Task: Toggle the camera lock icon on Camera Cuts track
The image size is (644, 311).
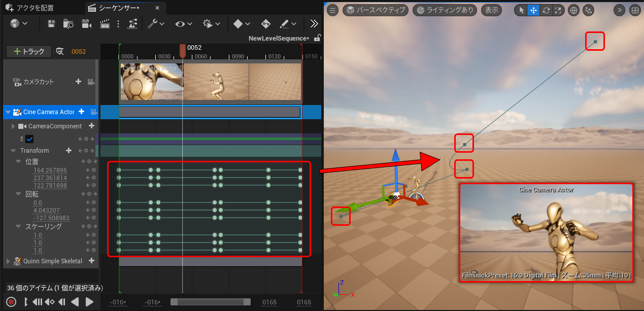Action: pyautogui.click(x=91, y=82)
